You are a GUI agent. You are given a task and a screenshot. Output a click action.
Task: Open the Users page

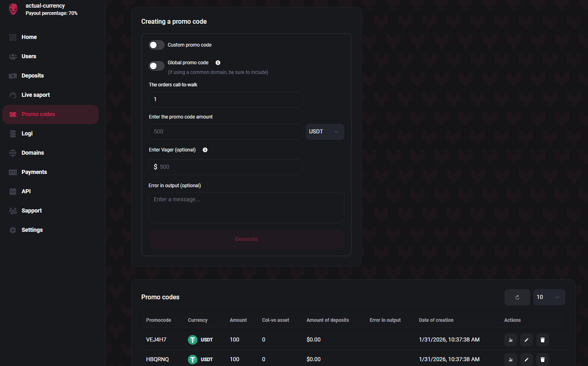click(51, 57)
